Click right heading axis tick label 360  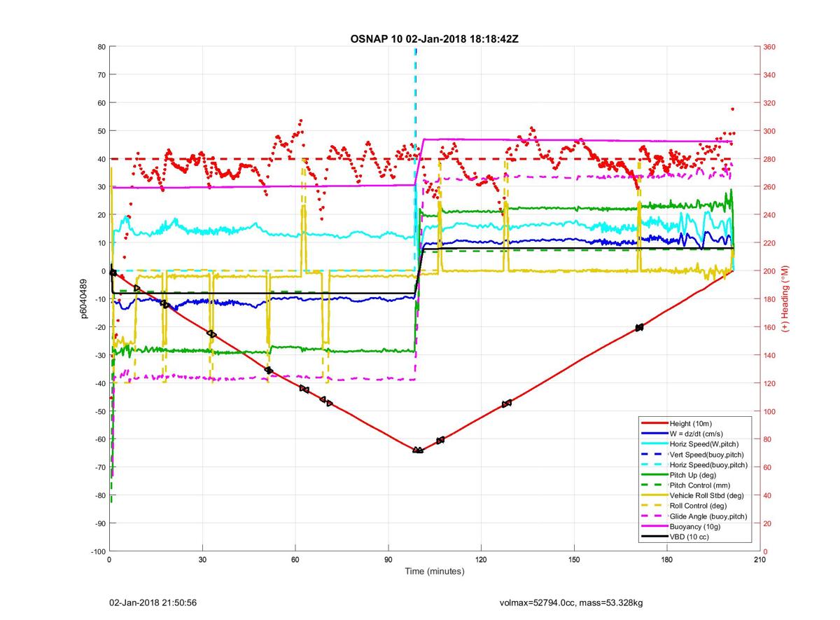tap(769, 47)
